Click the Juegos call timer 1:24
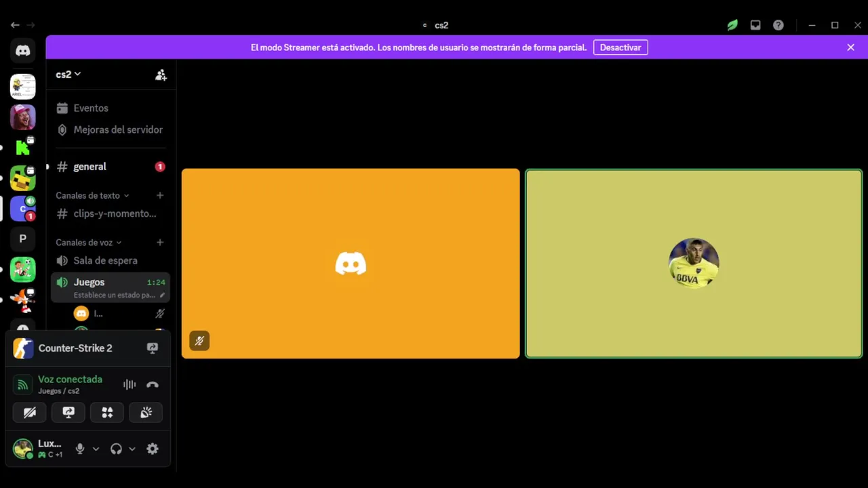The width and height of the screenshot is (868, 488). tap(156, 282)
